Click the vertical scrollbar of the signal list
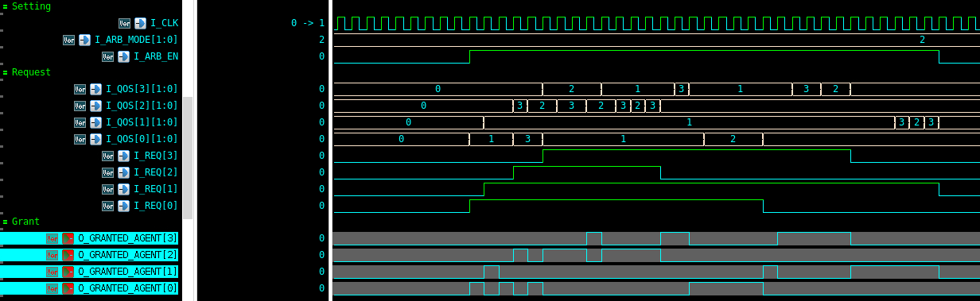 pos(188,157)
